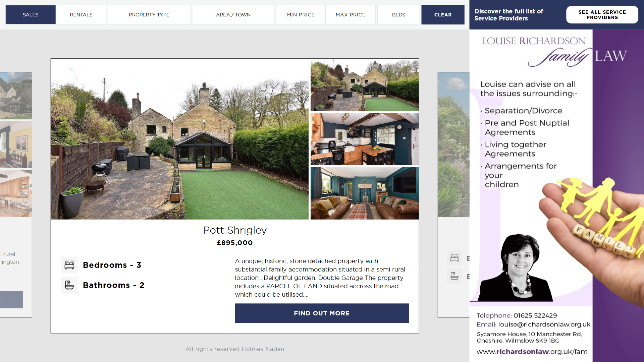Select the kitchen photo thumbnail
Viewport: 644px width, 362px height.
pyautogui.click(x=365, y=139)
